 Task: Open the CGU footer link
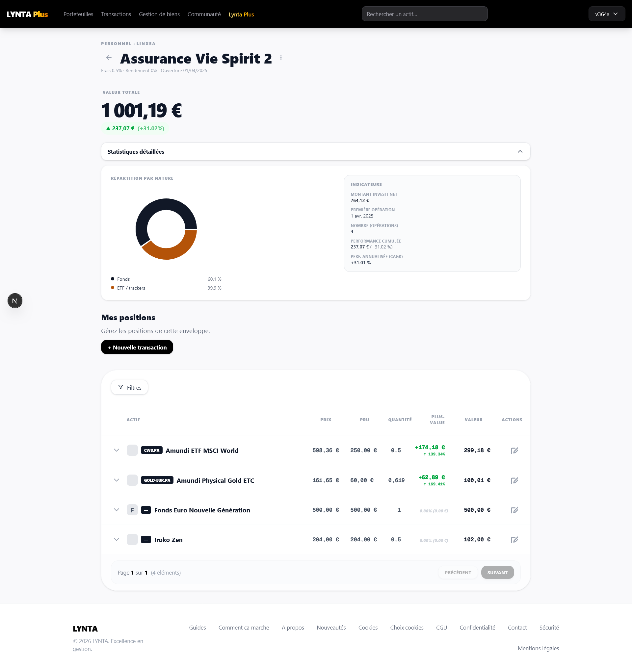click(442, 628)
